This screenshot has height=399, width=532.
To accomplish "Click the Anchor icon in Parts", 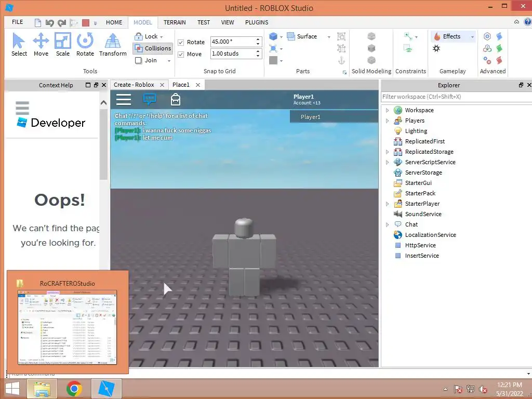I will tap(341, 60).
